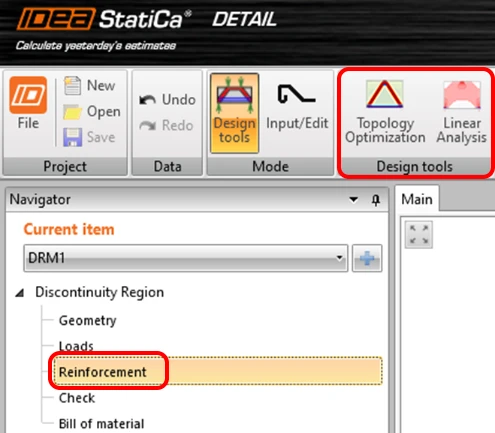The image size is (495, 433).
Task: Pin the Navigator panel
Action: (x=376, y=200)
